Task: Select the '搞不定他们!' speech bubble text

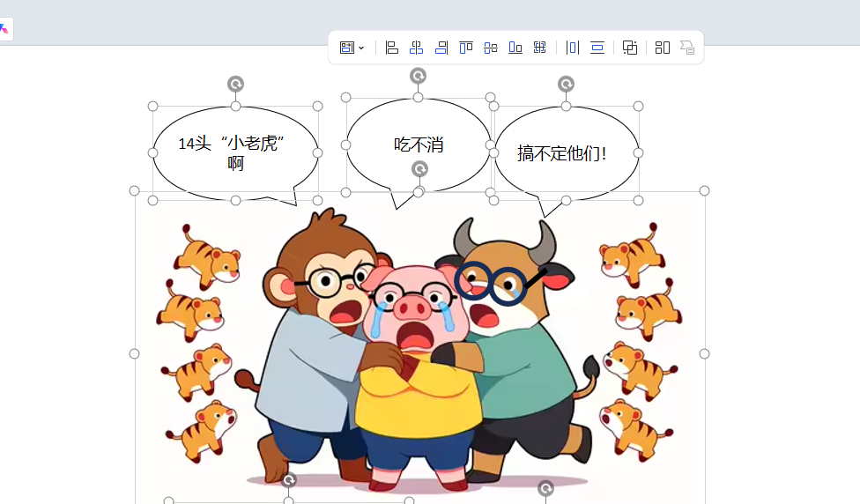Action: pos(562,153)
